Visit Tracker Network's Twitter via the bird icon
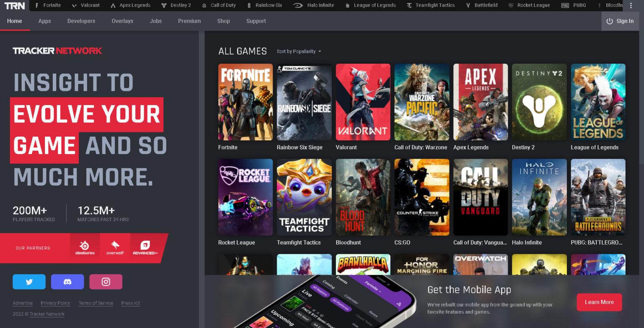Screen dimensions: 644x328 pos(29,282)
